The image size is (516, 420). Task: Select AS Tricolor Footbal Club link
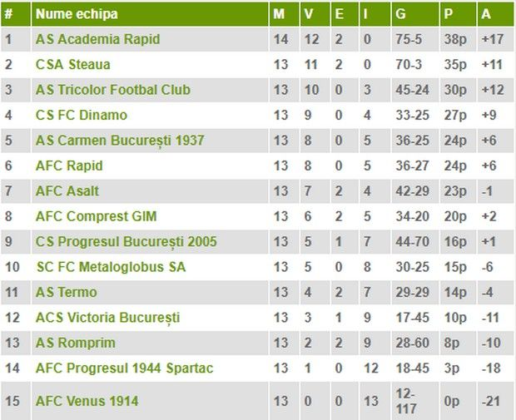(x=113, y=90)
